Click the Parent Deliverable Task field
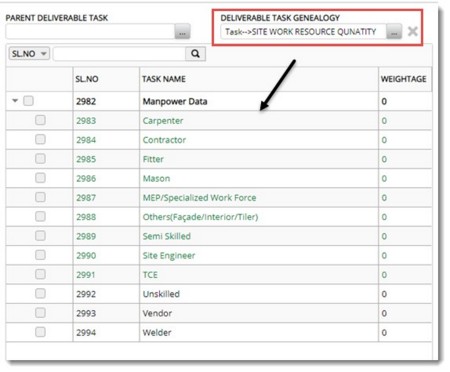The width and height of the screenshot is (450, 372). point(90,32)
